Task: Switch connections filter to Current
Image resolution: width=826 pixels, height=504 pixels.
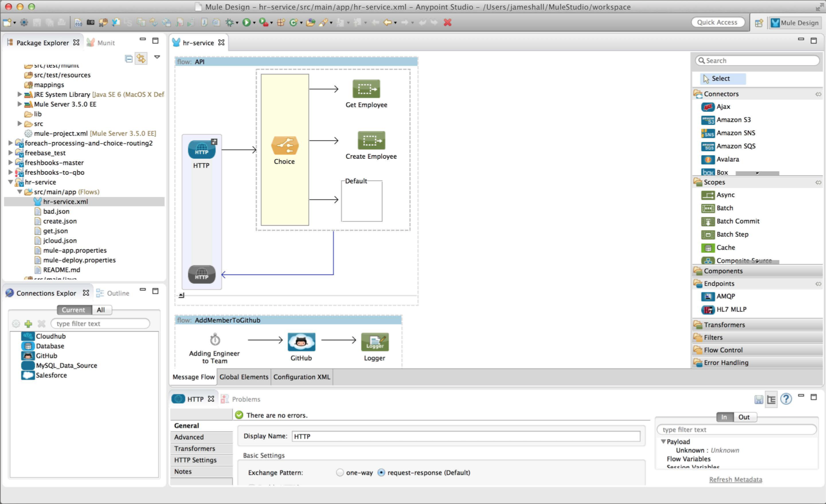Action: coord(74,310)
